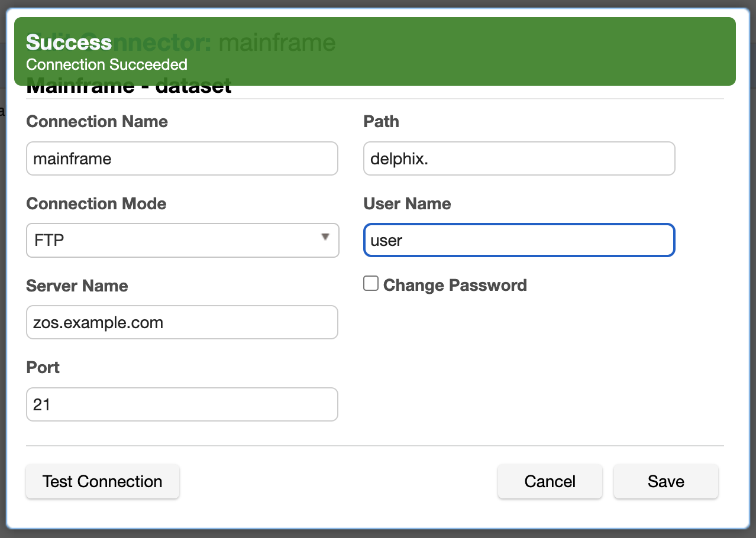The height and width of the screenshot is (538, 756).
Task: Click the Server Name label
Action: (x=77, y=286)
